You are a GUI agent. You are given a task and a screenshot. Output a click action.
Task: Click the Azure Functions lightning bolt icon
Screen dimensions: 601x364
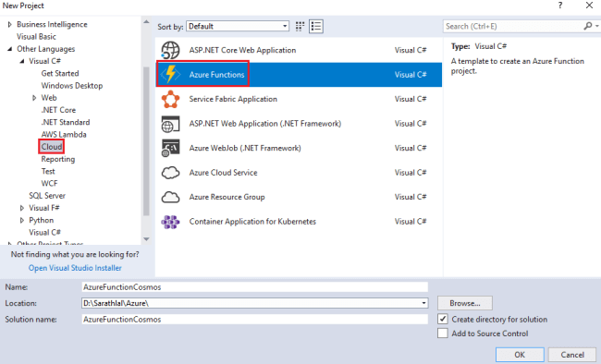[170, 74]
